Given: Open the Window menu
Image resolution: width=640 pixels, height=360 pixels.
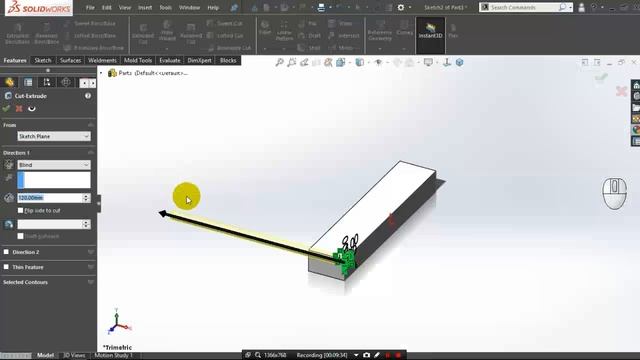Looking at the screenshot, I should [189, 7].
